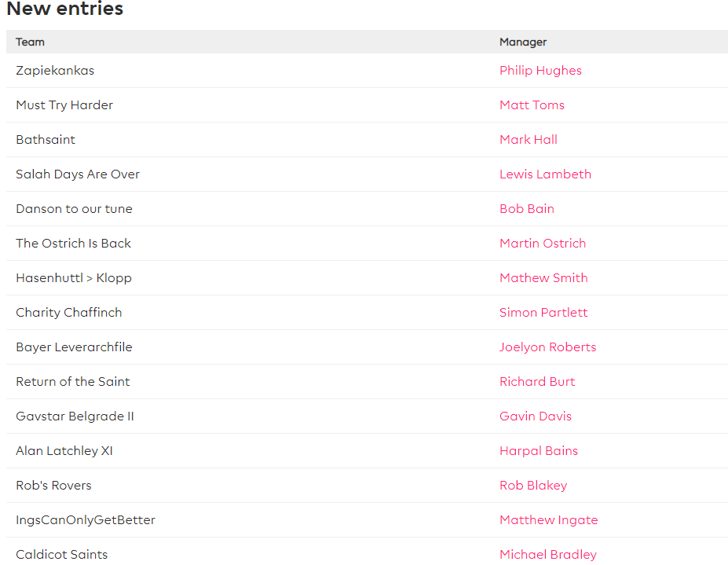Click the Matt Toms manager link

click(532, 105)
